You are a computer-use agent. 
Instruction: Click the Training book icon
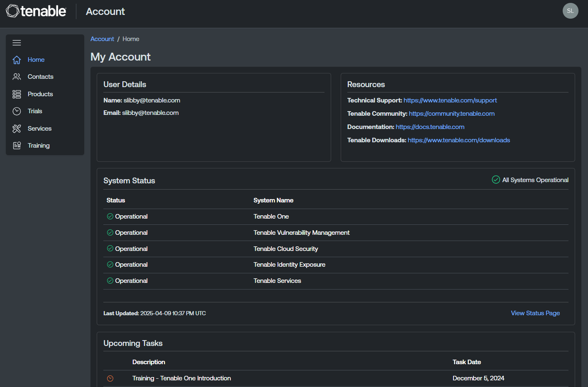[x=17, y=146]
